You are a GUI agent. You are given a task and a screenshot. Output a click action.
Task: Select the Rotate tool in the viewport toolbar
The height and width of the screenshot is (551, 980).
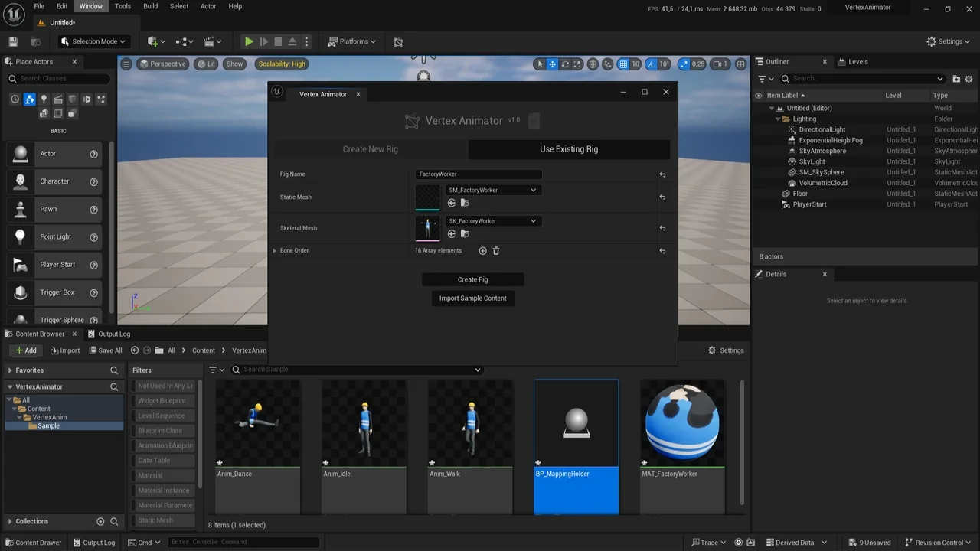coord(564,64)
